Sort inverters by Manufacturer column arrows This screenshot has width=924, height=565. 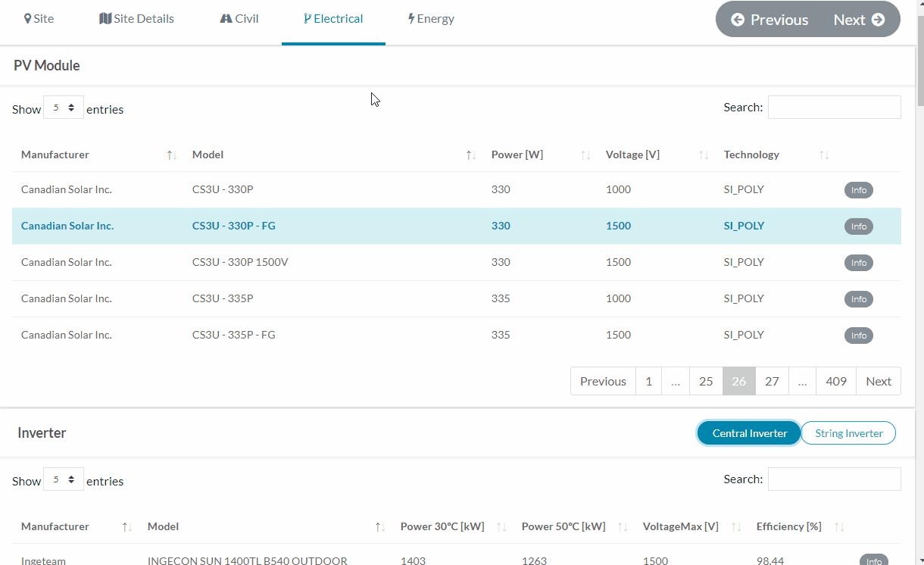point(127,527)
